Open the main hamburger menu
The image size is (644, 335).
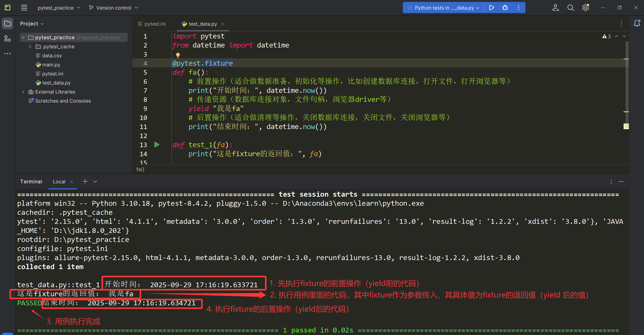(24, 8)
